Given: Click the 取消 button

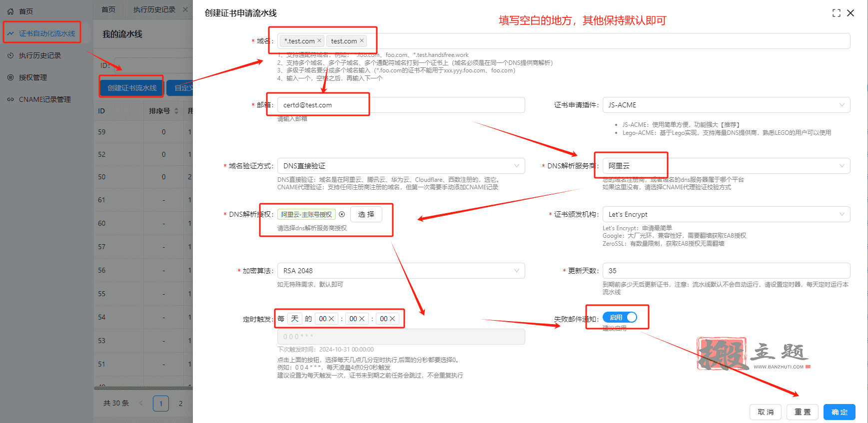Looking at the screenshot, I should 766,412.
